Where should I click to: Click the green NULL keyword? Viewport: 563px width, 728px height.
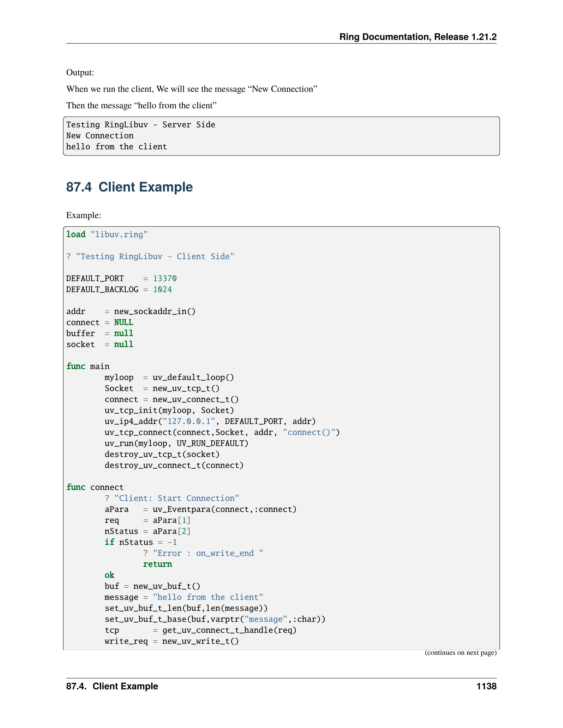(x=124, y=322)
